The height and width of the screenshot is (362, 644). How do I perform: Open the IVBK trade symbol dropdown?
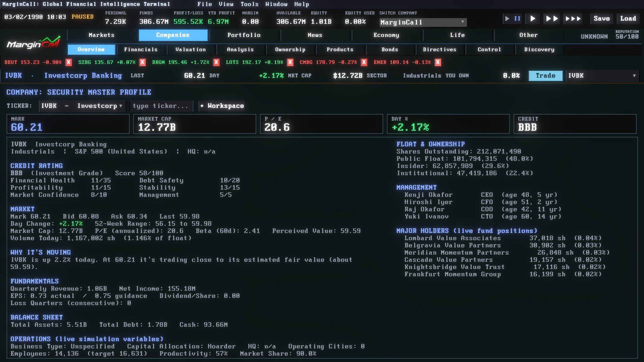(x=602, y=76)
